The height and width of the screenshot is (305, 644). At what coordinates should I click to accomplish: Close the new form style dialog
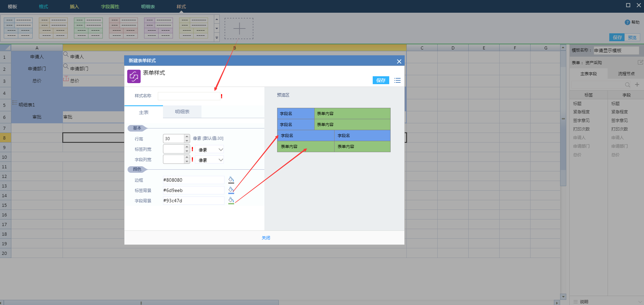point(399,61)
